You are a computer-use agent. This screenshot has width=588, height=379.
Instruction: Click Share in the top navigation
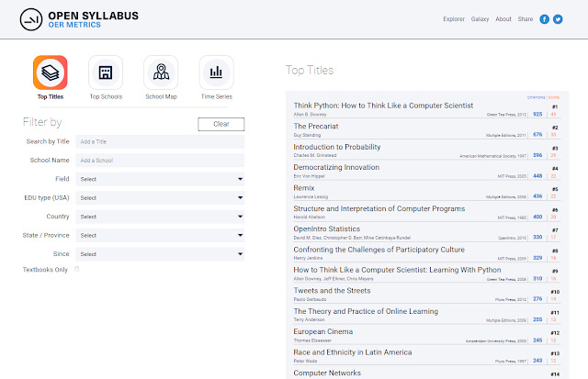point(526,19)
